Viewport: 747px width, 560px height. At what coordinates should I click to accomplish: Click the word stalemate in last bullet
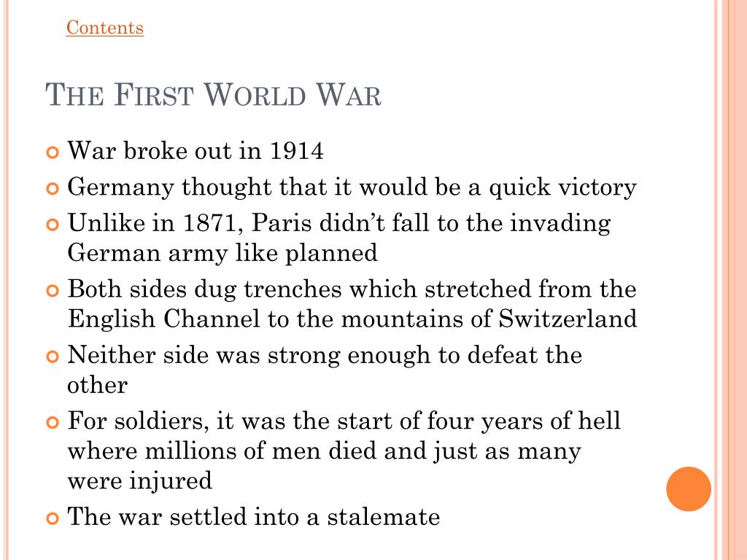(384, 517)
